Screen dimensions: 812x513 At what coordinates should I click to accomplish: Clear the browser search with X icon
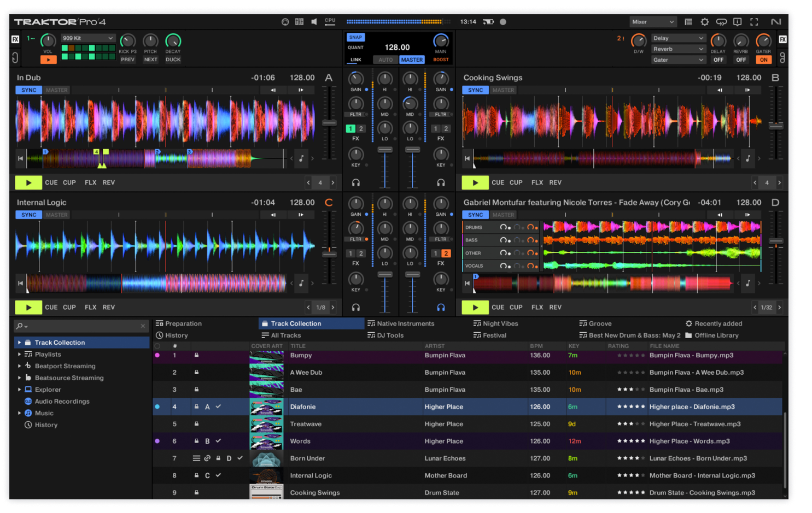click(143, 326)
